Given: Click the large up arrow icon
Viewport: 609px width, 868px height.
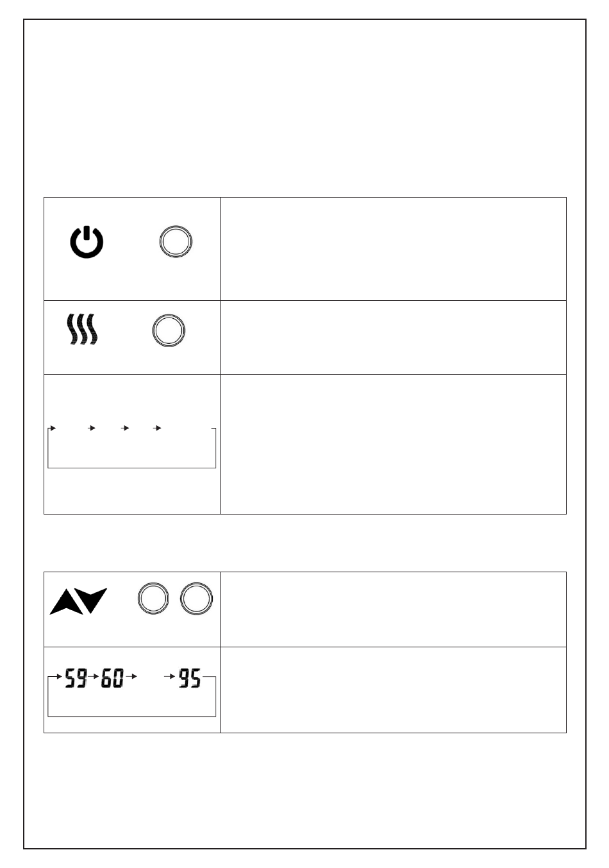Looking at the screenshot, I should [x=66, y=602].
